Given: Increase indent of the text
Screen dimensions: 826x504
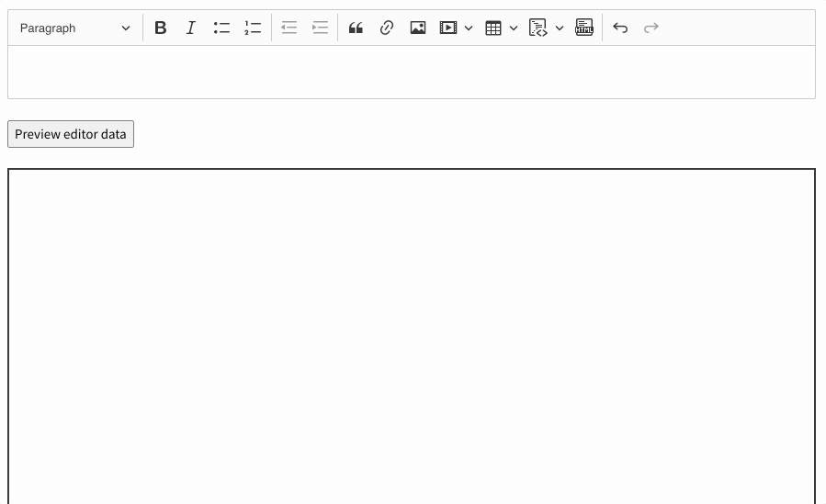Looking at the screenshot, I should coord(321,28).
